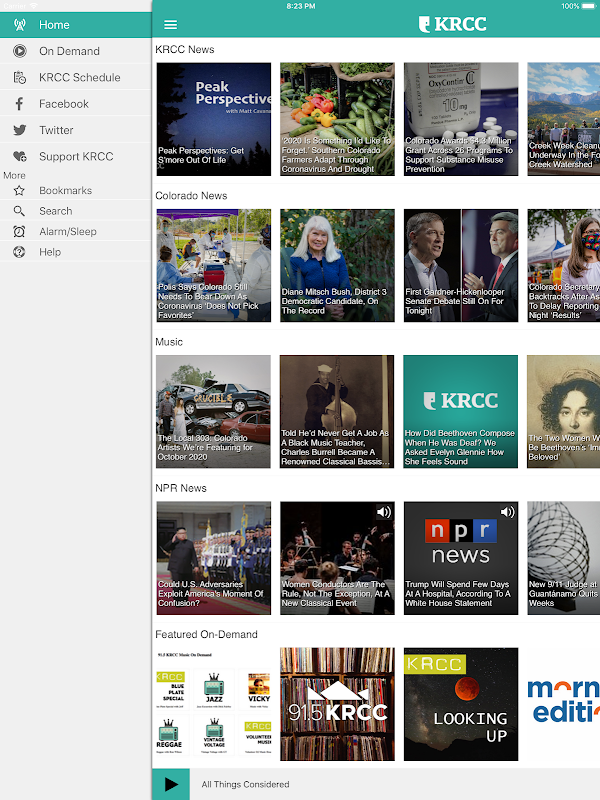Tap the Home radio tower icon
This screenshot has width=600, height=800.
coord(19,24)
